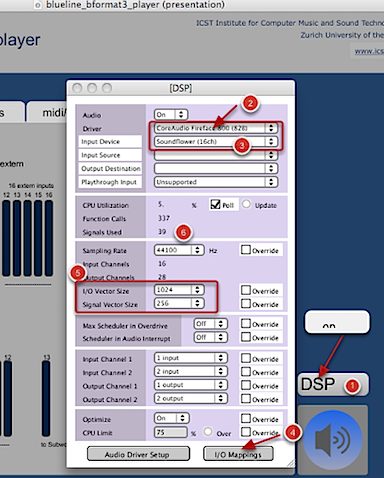Select the CPU Limit Over radio button
Image resolution: width=384 pixels, height=478 pixels.
[208, 432]
